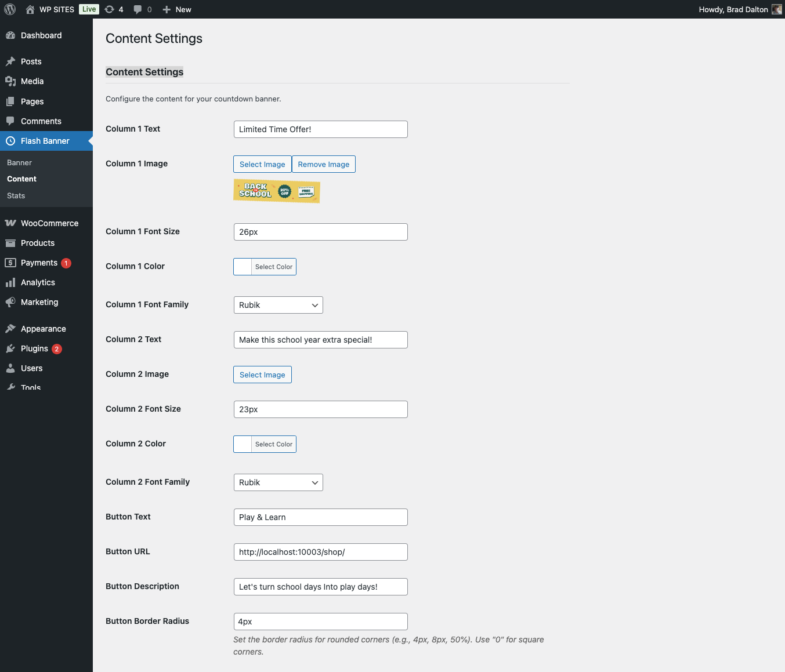Open Brad Dalton's user avatar
This screenshot has width=785, height=672.
776,9
